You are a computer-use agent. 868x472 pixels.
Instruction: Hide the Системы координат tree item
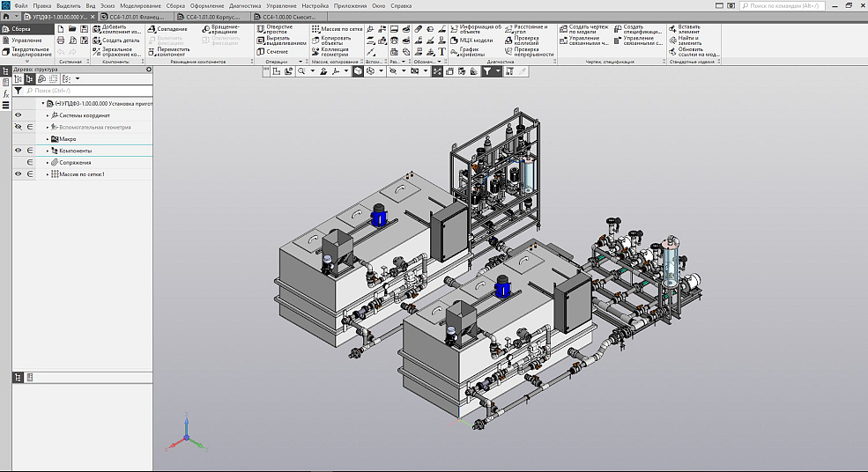click(x=18, y=115)
